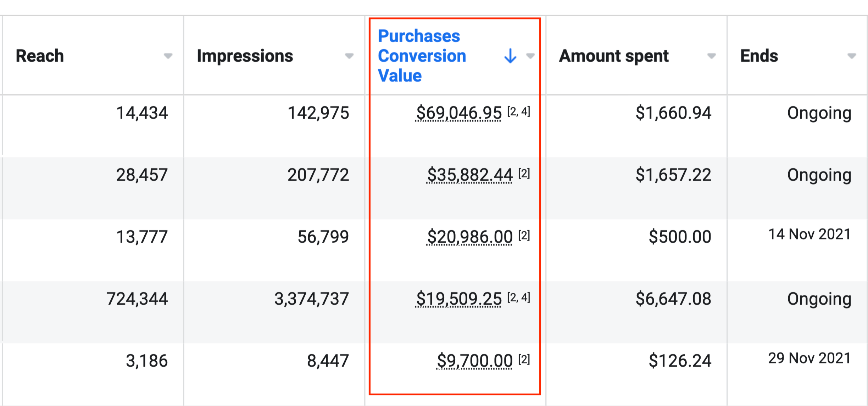868x406 pixels.
Task: Open the Reach column dropdown arrow
Action: tap(168, 56)
